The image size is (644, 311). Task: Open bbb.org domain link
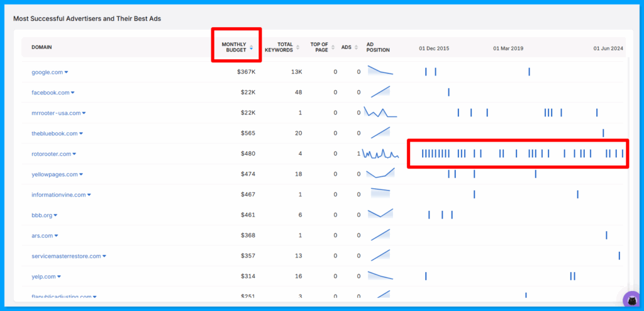pyautogui.click(x=42, y=215)
